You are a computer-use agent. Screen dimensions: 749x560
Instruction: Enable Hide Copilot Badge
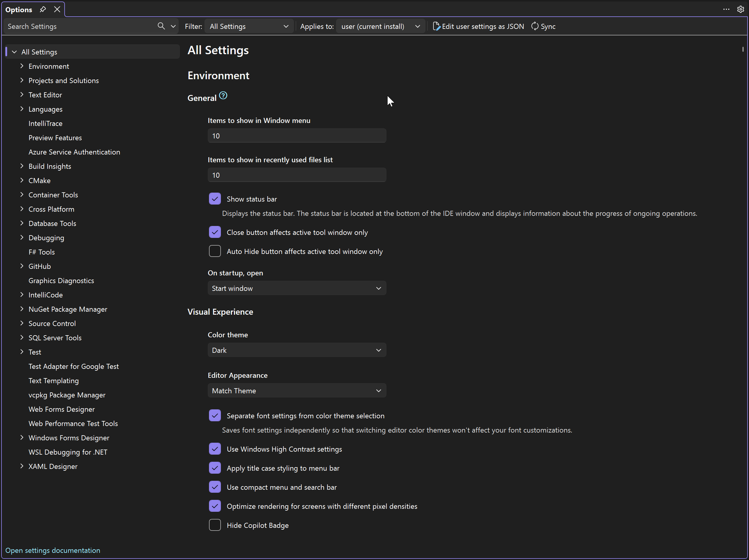click(215, 525)
